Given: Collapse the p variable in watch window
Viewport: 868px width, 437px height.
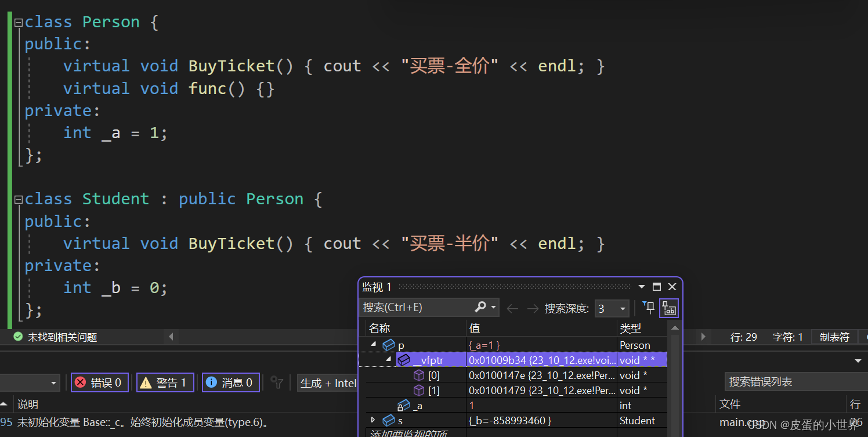Looking at the screenshot, I should coord(374,345).
